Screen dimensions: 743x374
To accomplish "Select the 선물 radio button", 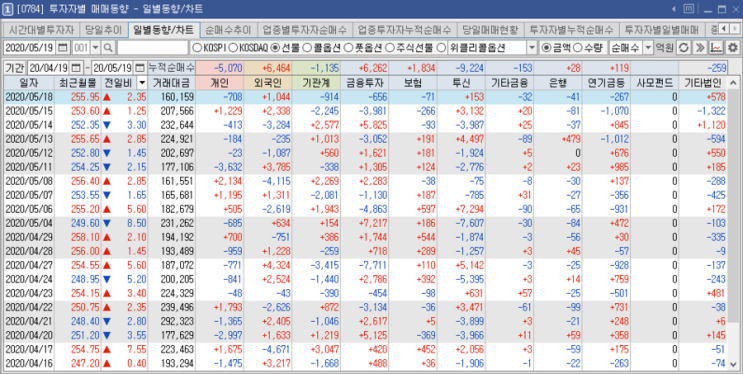I will 275,47.
